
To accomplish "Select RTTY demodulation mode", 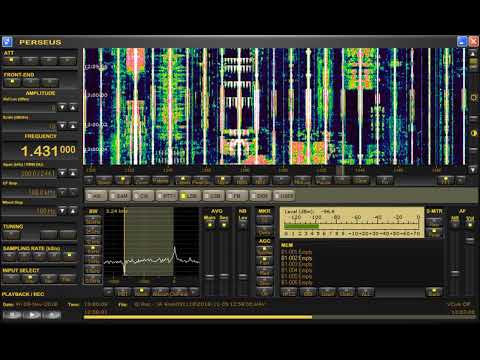I will pos(167,196).
